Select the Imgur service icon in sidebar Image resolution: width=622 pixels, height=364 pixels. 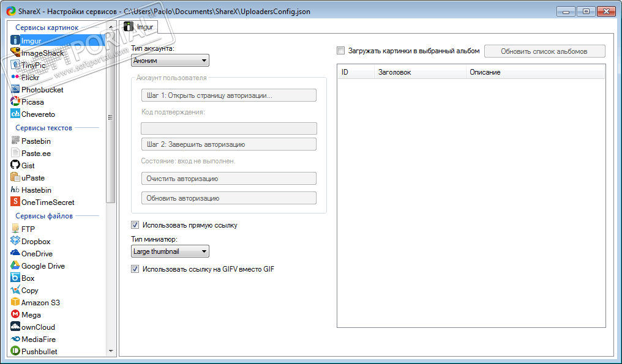(x=15, y=40)
